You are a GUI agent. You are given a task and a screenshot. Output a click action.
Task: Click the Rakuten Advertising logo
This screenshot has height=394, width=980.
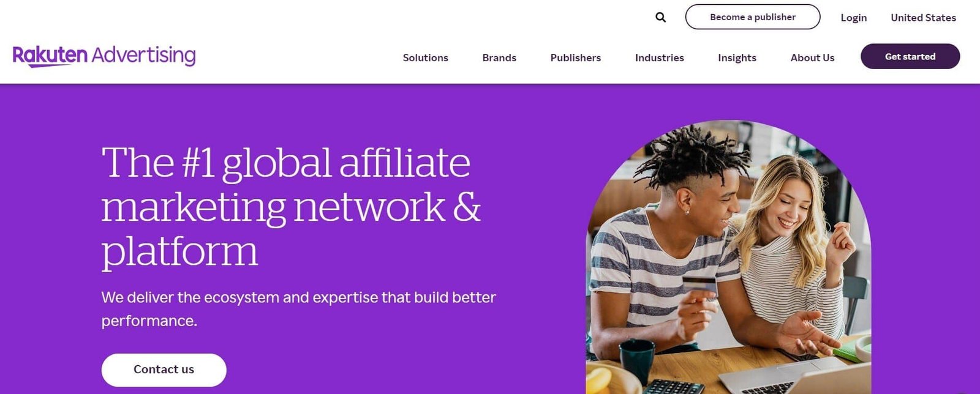pyautogui.click(x=104, y=56)
